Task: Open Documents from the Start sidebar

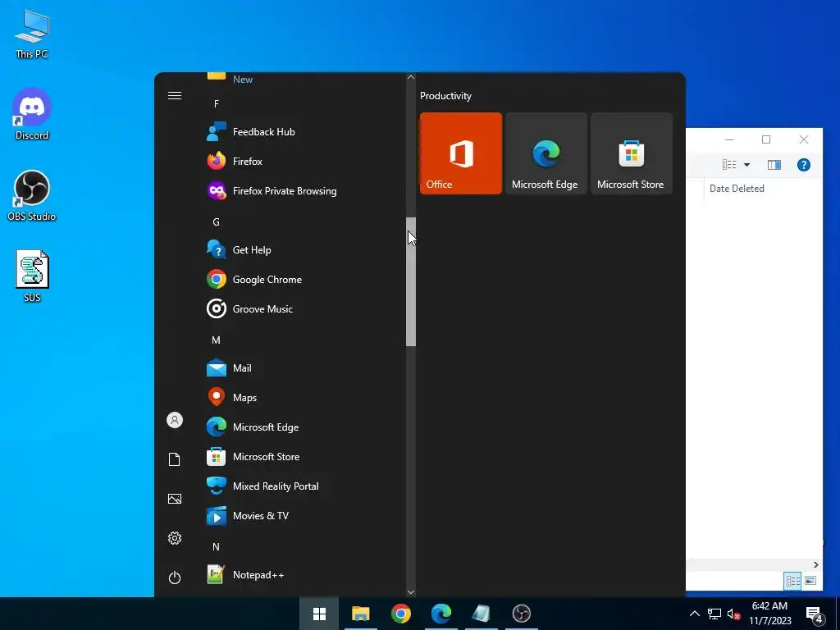Action: [x=175, y=459]
